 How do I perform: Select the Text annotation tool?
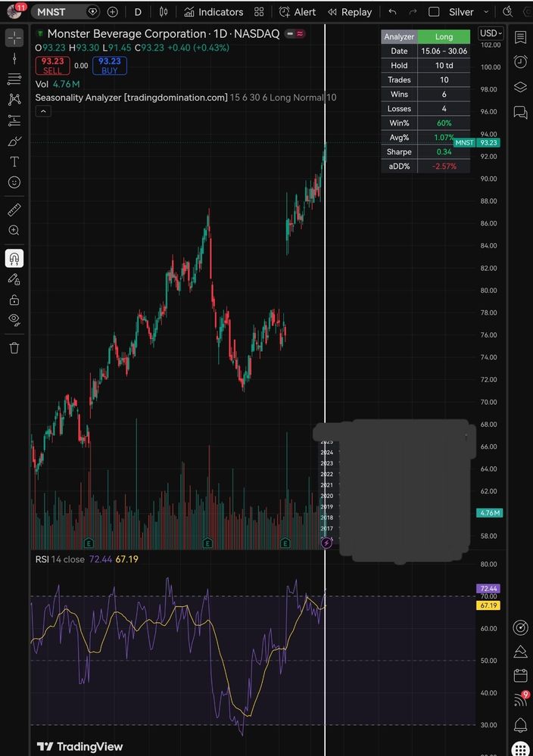(x=14, y=161)
